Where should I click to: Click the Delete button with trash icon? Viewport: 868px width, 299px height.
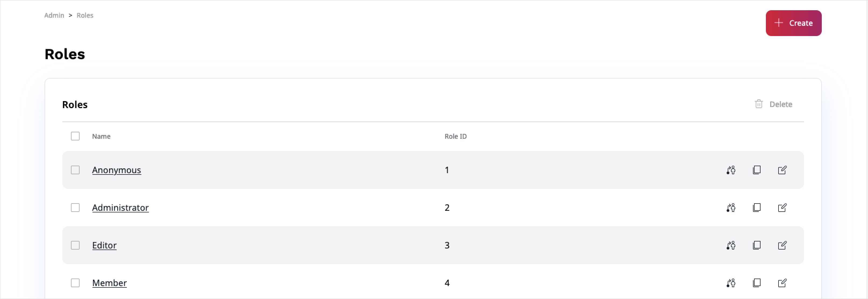774,105
